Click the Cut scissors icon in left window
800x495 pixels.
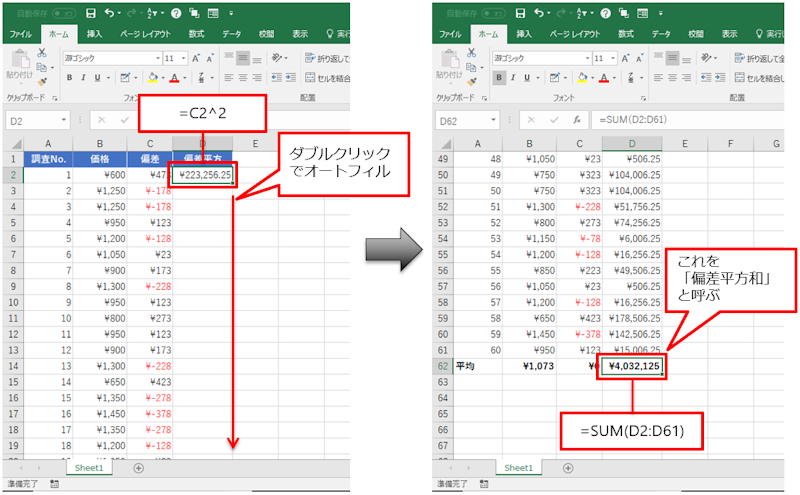[x=41, y=53]
